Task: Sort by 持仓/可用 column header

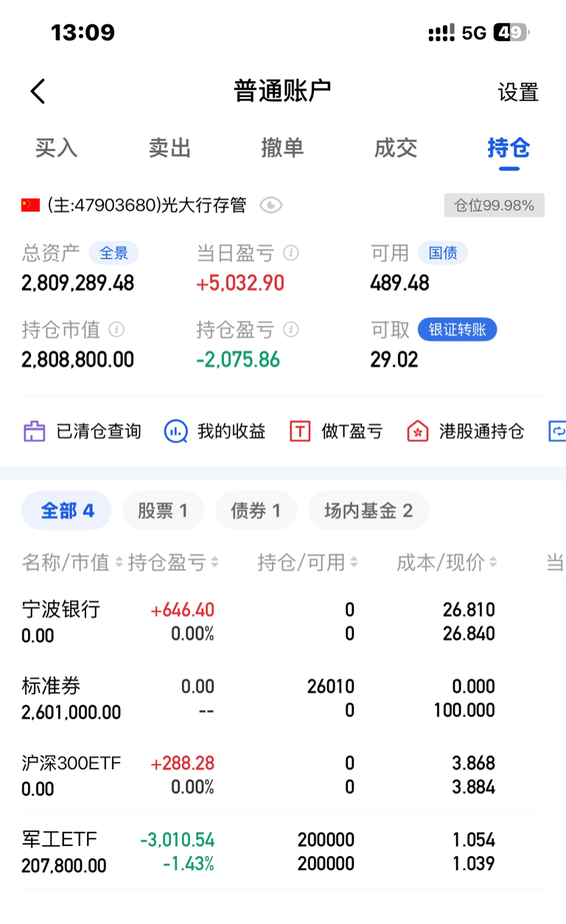Action: 308,563
